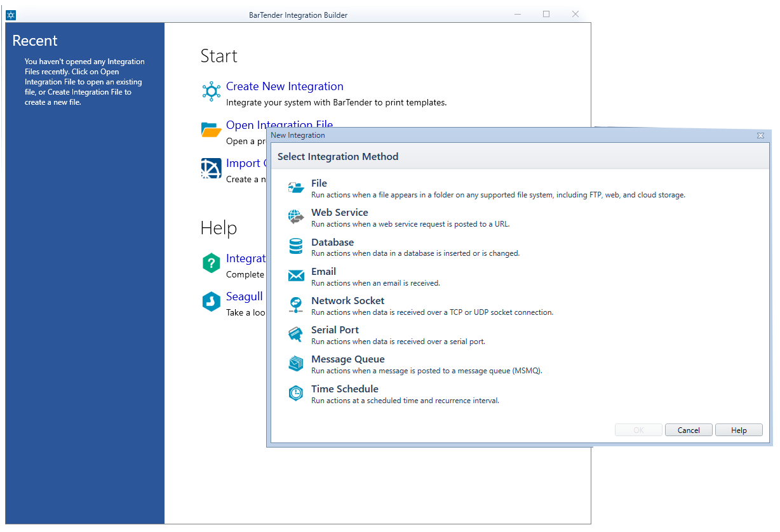Click the Open Integration File link

[279, 124]
